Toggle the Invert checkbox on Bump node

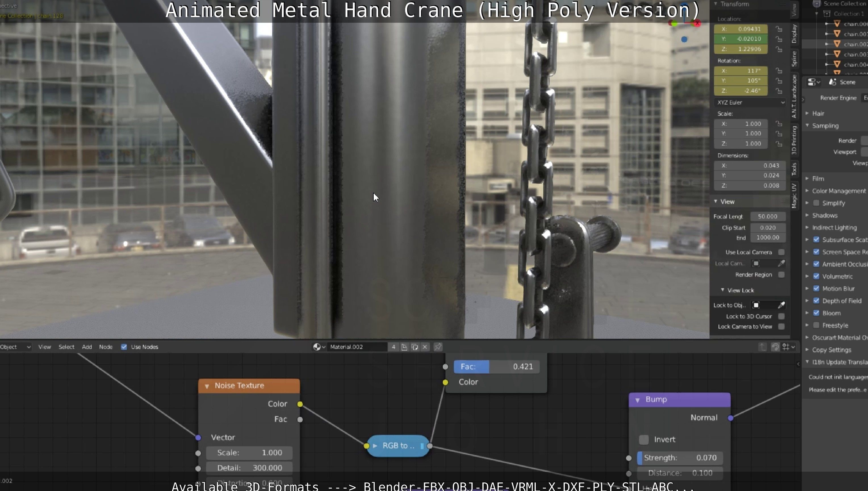pyautogui.click(x=644, y=439)
